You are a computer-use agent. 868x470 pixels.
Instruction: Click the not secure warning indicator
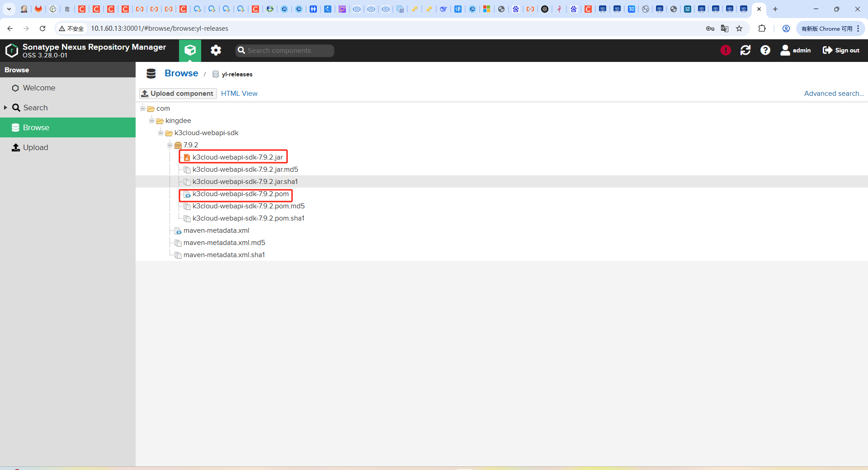(x=71, y=28)
